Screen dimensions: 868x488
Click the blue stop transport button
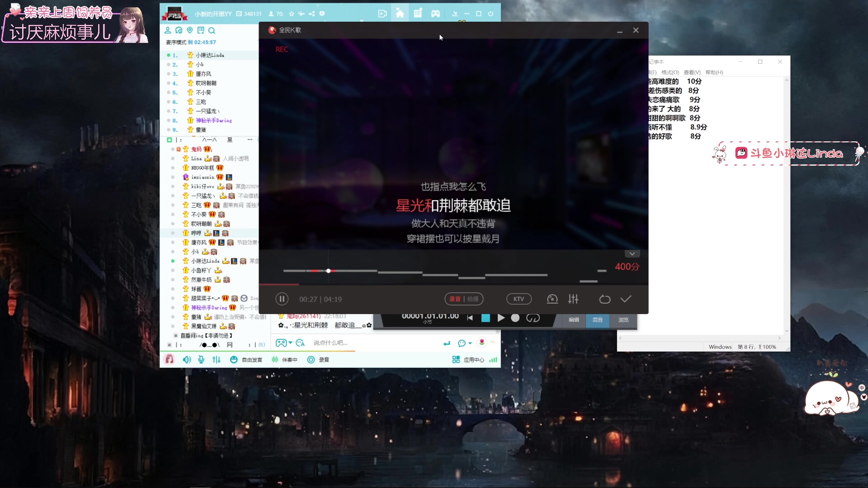pyautogui.click(x=486, y=318)
